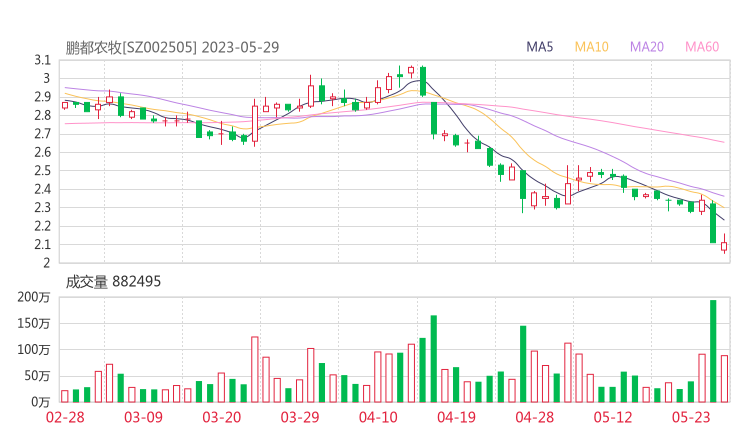This screenshot has height=440, width=740.
Task: Click the 成交量 882495 volume label
Action: [113, 282]
